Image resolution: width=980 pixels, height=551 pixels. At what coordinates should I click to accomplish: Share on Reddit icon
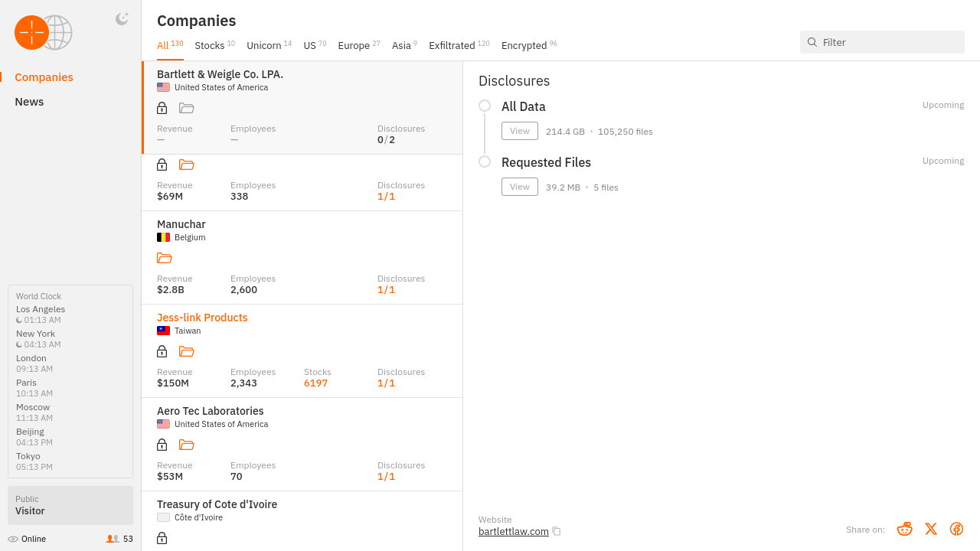coord(904,529)
